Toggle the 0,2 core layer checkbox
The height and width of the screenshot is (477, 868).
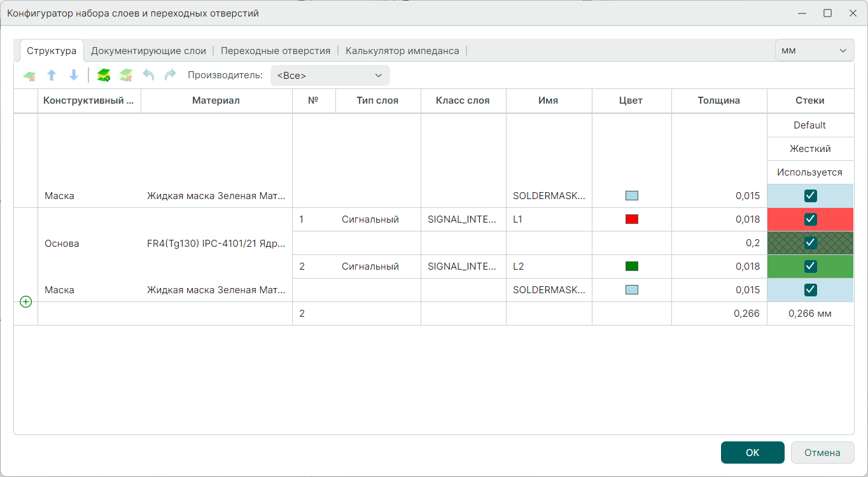(x=810, y=243)
